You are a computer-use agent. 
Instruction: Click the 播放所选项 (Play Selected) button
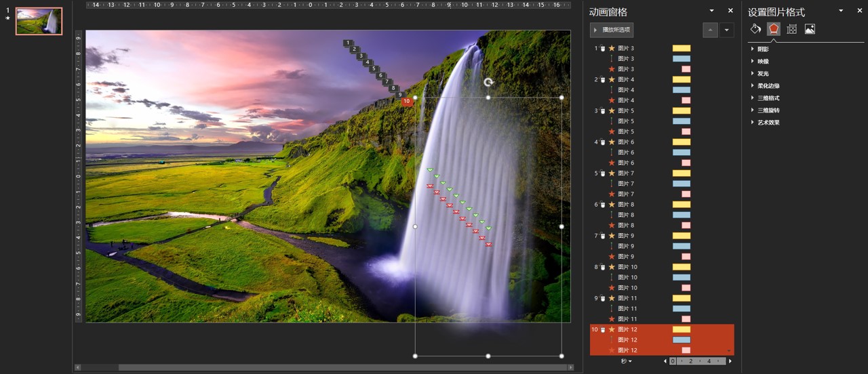pos(612,30)
